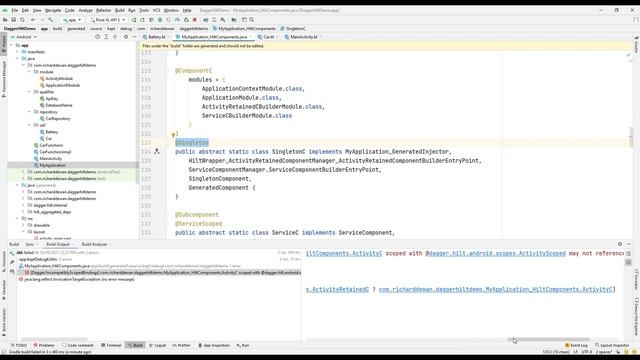The width and height of the screenshot is (640, 360).
Task: Open the File menu
Action: click(14, 10)
